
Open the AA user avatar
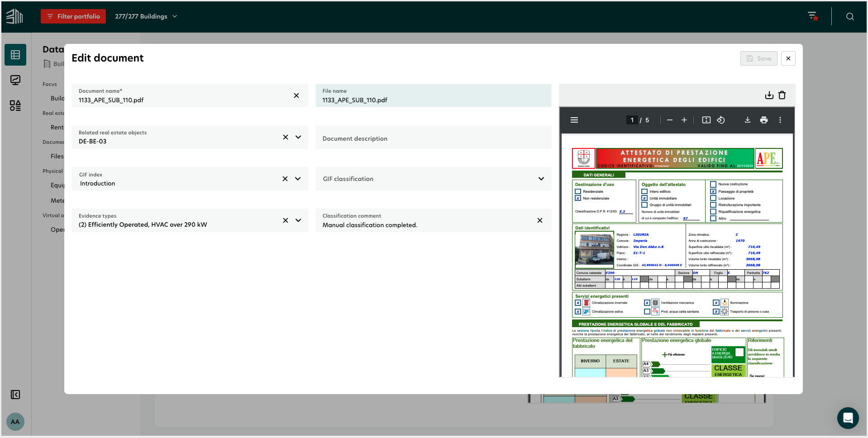[15, 422]
